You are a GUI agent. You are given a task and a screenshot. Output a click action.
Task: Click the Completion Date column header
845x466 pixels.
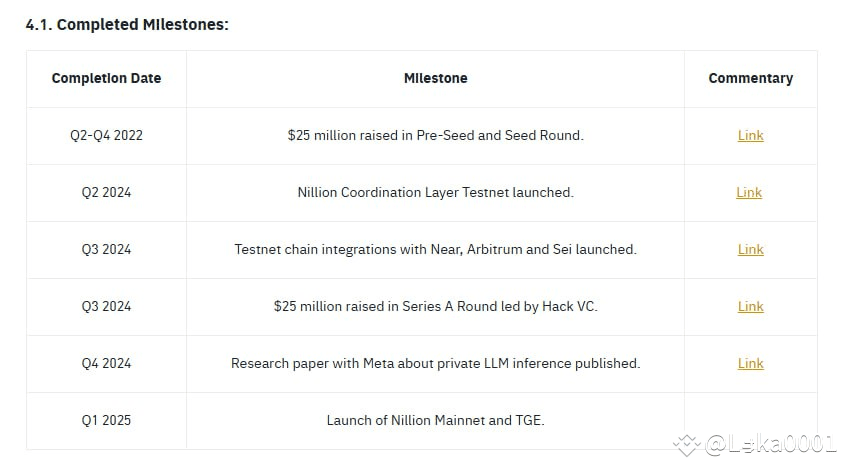click(106, 78)
